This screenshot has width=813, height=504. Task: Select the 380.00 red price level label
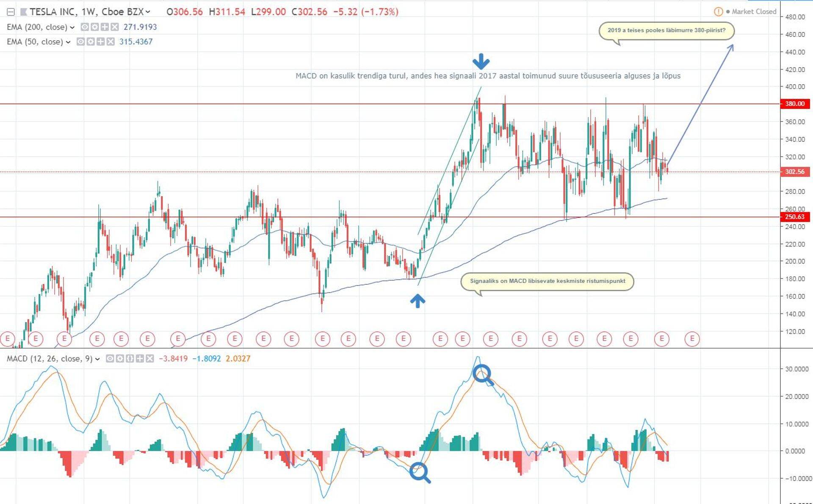coord(794,104)
